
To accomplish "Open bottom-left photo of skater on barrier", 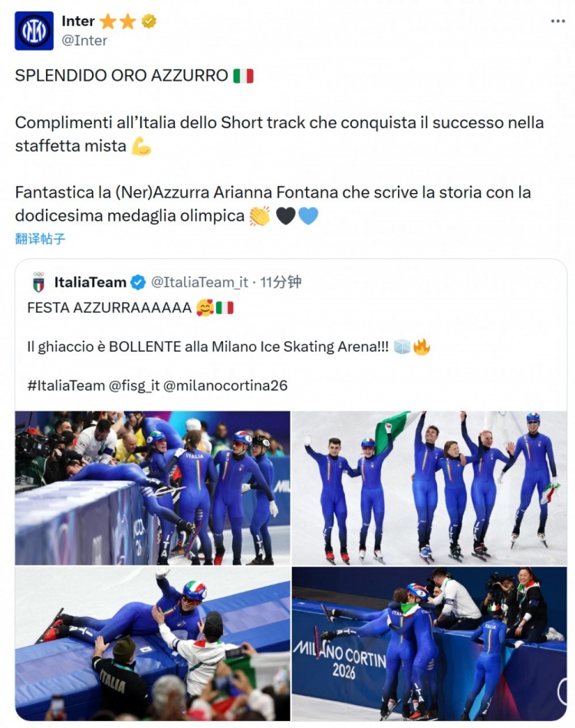I will click(x=153, y=644).
